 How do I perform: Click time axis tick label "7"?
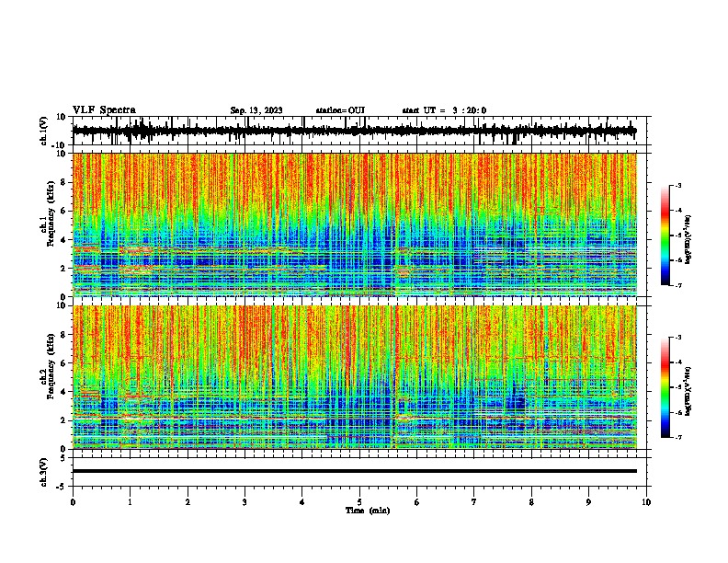point(474,502)
